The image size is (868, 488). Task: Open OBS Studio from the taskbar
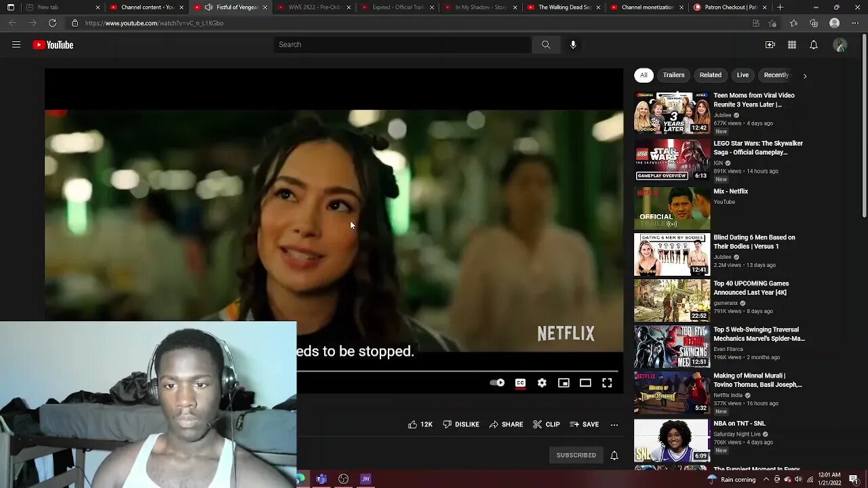coord(344,479)
